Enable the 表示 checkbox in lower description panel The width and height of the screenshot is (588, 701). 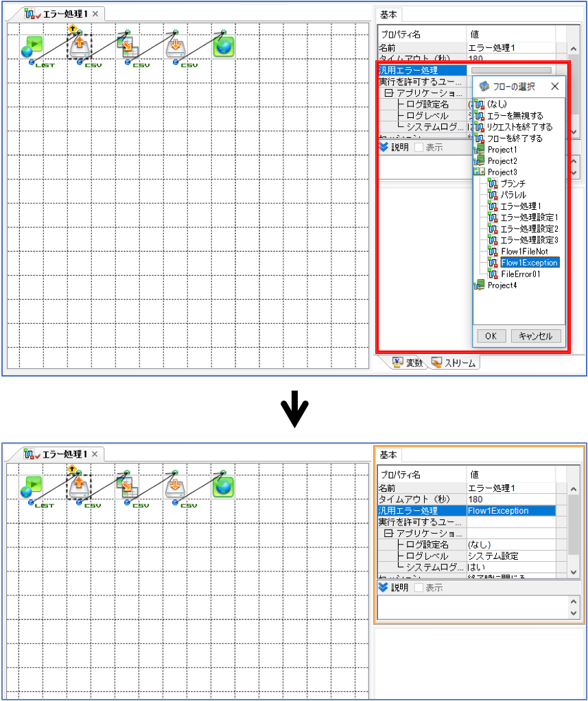(419, 587)
